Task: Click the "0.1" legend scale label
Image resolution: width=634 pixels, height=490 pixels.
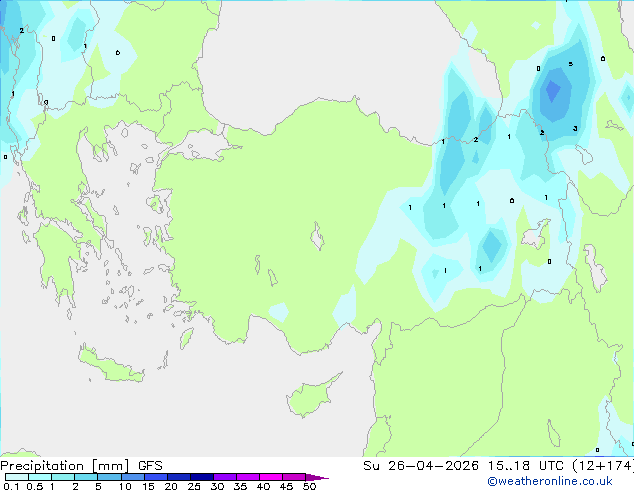Action: tap(11, 486)
